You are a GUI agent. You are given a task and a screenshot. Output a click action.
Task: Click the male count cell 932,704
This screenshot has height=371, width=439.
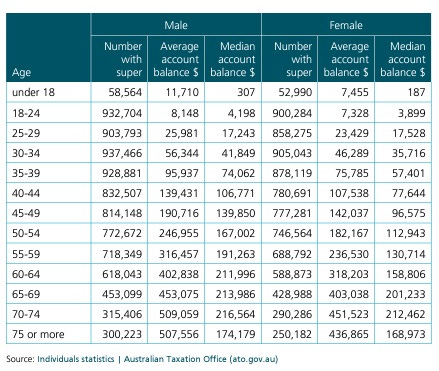122,113
